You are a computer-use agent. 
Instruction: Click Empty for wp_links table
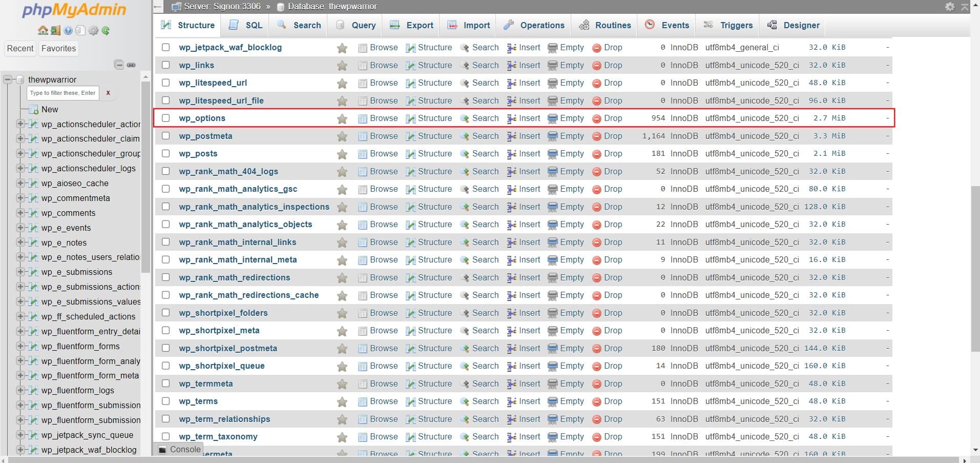coord(566,65)
